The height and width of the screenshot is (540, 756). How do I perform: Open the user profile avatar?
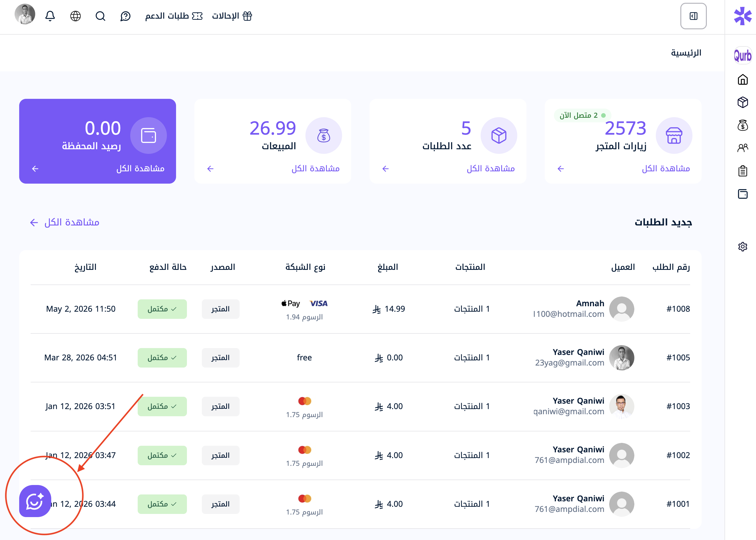click(25, 14)
